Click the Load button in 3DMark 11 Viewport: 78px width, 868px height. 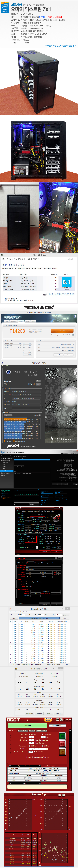pos(58,355)
